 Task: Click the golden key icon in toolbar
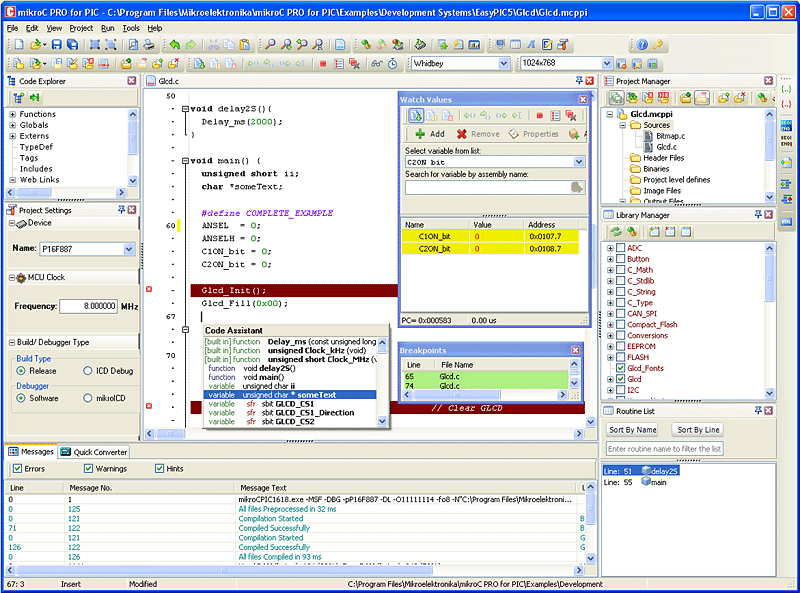(658, 45)
